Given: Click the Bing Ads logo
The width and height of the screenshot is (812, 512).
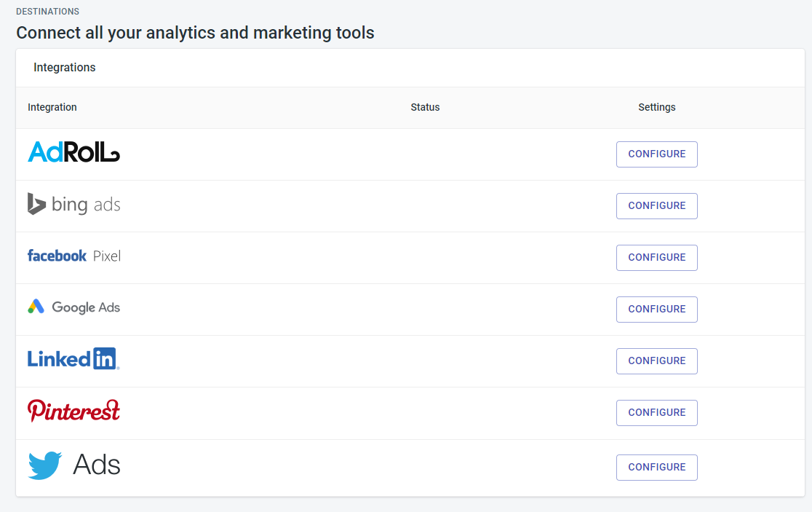Looking at the screenshot, I should pyautogui.click(x=73, y=204).
